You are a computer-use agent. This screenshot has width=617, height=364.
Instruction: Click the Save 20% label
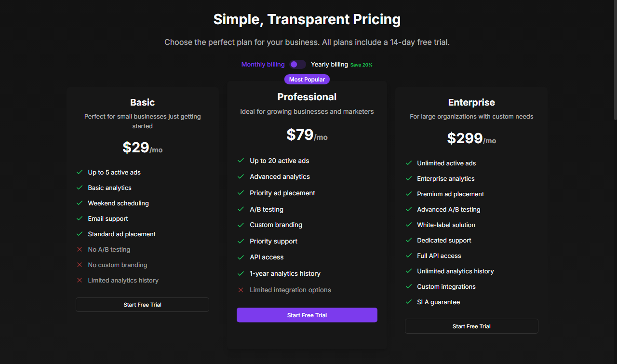[x=361, y=65]
